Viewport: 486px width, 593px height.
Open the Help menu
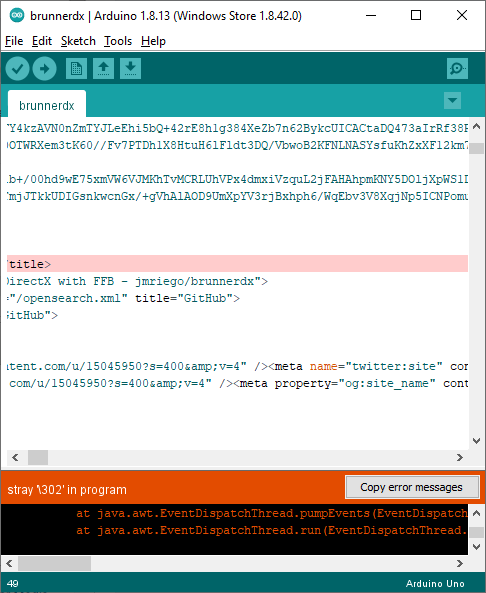click(153, 41)
